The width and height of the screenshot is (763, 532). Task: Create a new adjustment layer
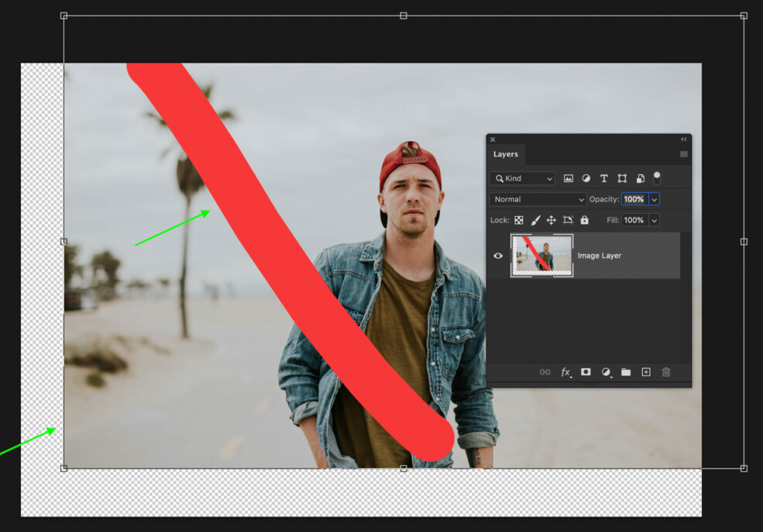(605, 372)
